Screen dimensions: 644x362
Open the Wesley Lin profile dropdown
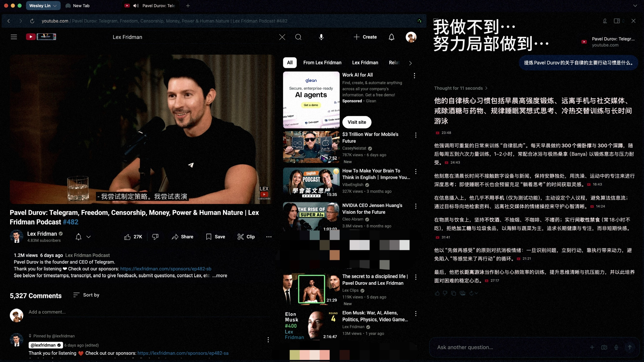pyautogui.click(x=43, y=6)
